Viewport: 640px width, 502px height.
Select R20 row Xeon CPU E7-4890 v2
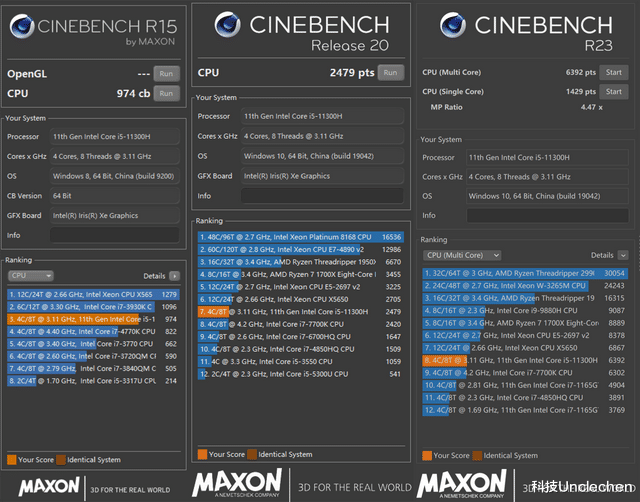[300, 249]
